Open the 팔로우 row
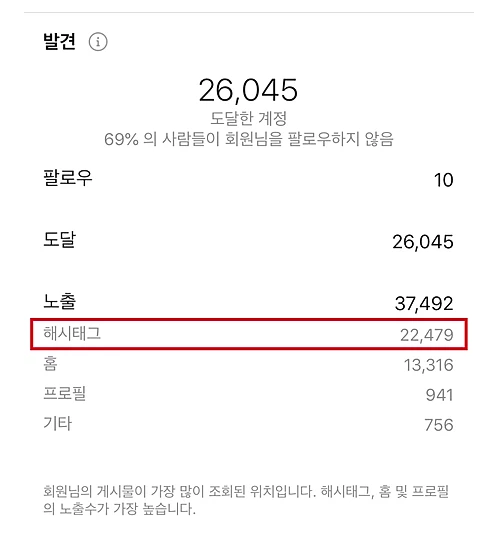 [248, 179]
